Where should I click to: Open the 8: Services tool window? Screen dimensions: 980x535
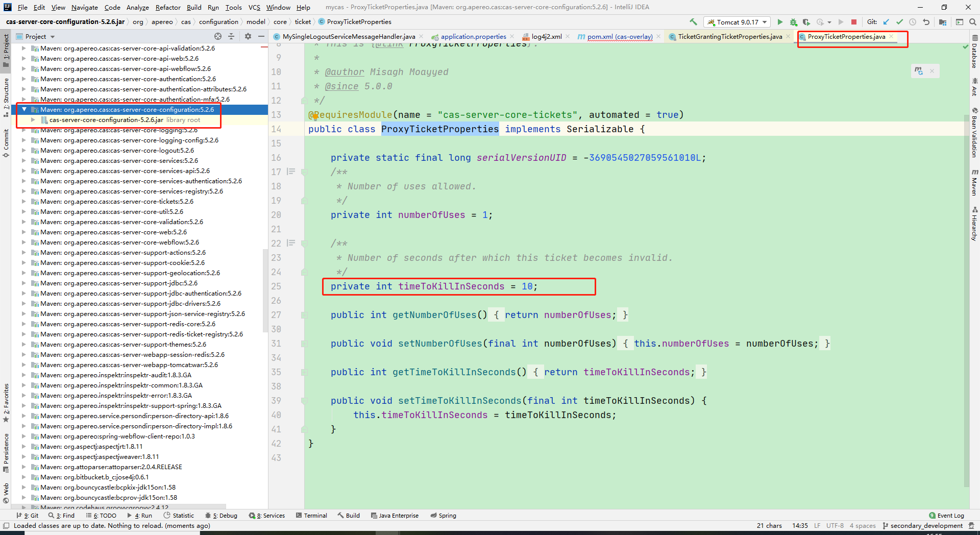(267, 516)
